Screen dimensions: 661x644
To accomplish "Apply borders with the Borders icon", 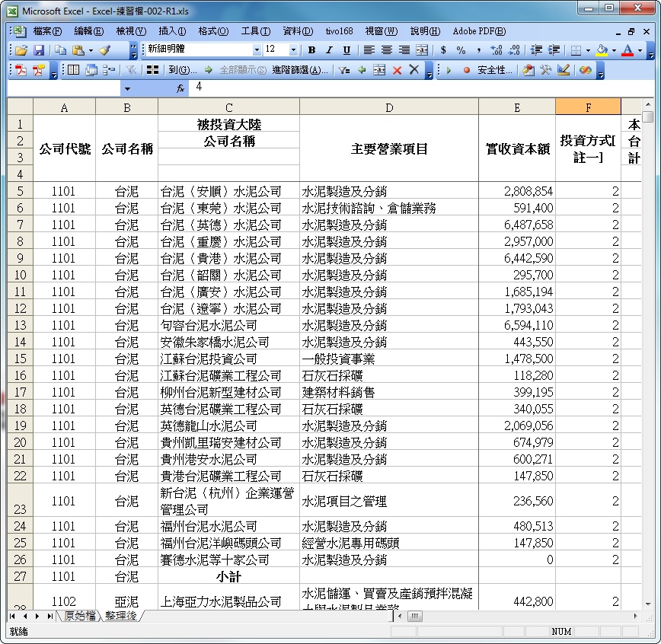I will pos(576,50).
